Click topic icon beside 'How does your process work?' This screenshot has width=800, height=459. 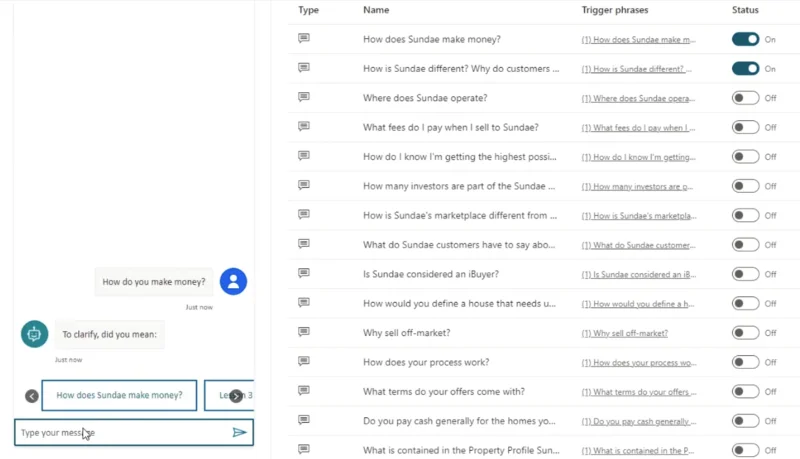pyautogui.click(x=304, y=361)
